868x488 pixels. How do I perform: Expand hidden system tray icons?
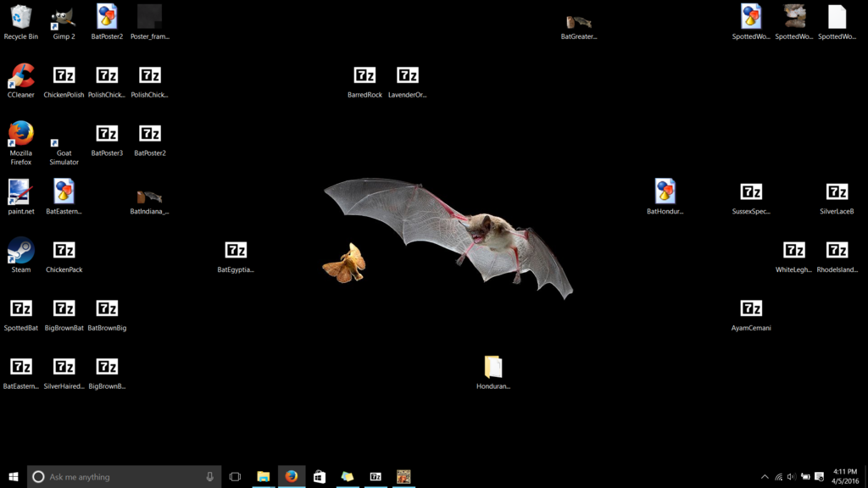pos(764,476)
